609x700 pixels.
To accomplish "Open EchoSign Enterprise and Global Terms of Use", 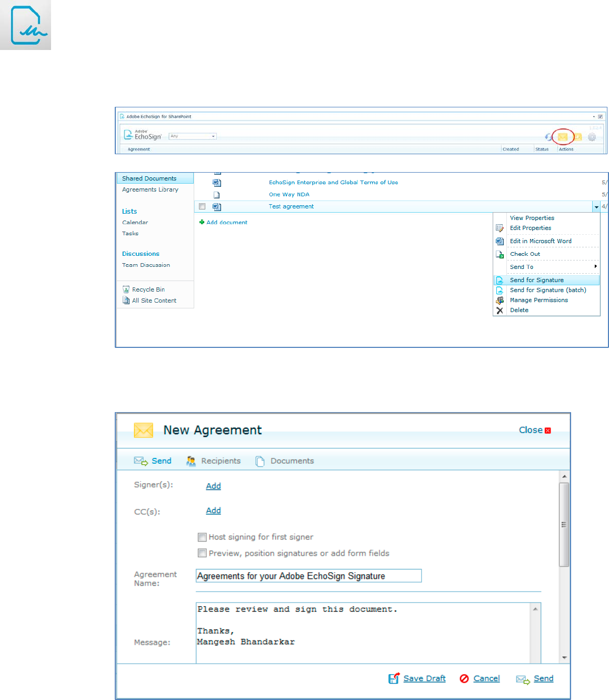I will point(333,183).
